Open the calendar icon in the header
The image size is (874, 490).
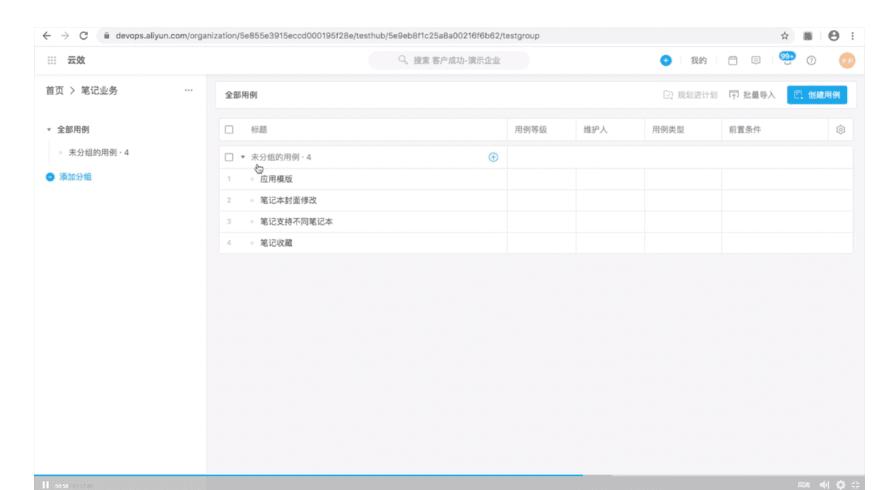(733, 60)
